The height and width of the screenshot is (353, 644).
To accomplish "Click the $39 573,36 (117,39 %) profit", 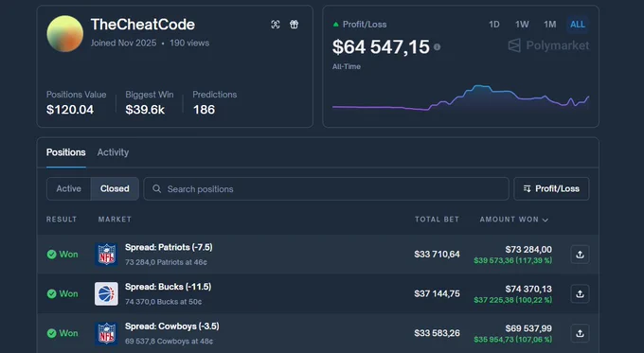I will pyautogui.click(x=513, y=260).
